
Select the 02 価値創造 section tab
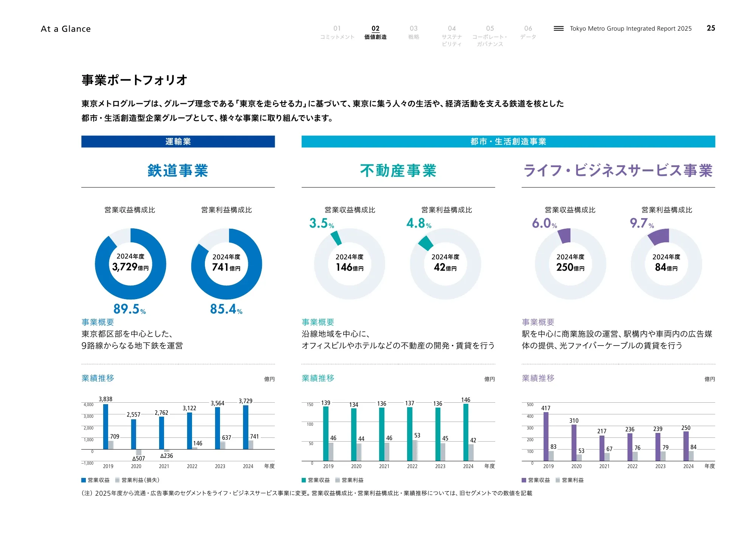[375, 33]
